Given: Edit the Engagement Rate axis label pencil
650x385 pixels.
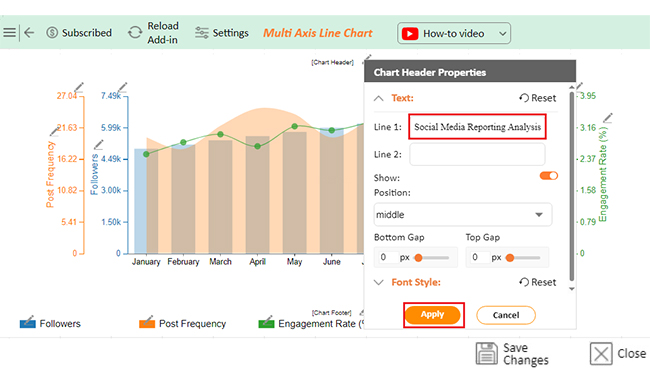Looking at the screenshot, I should (608, 118).
